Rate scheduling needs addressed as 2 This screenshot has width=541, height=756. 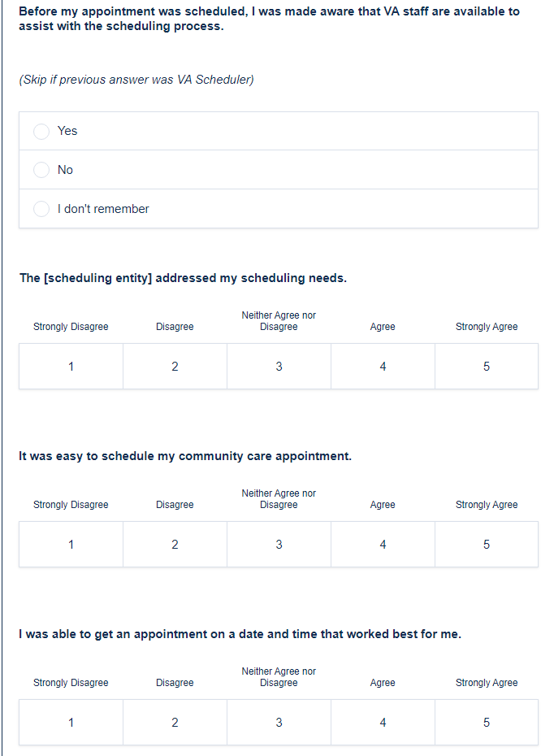click(175, 367)
